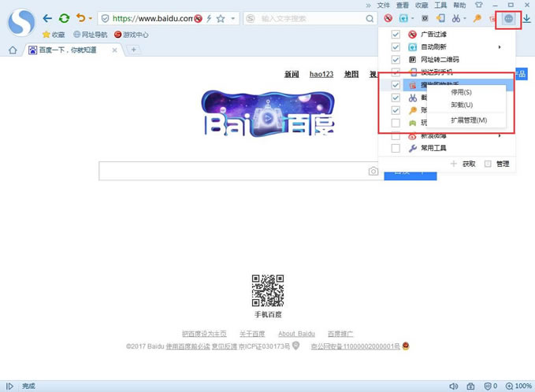
Task: Check the 新浪微博 checkbox
Action: pyautogui.click(x=396, y=136)
